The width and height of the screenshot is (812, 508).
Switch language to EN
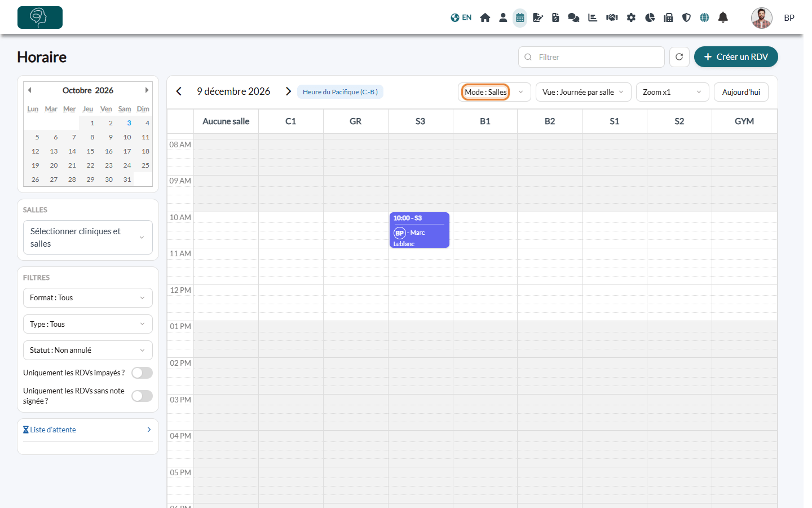click(461, 17)
